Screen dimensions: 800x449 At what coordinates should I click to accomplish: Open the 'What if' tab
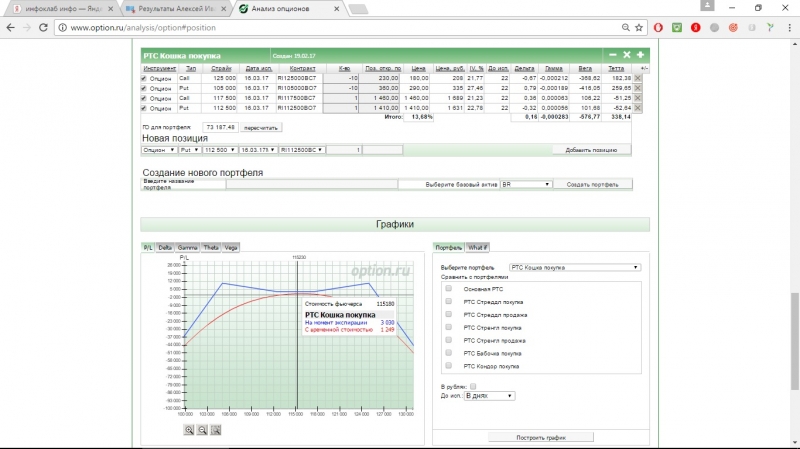pos(478,247)
